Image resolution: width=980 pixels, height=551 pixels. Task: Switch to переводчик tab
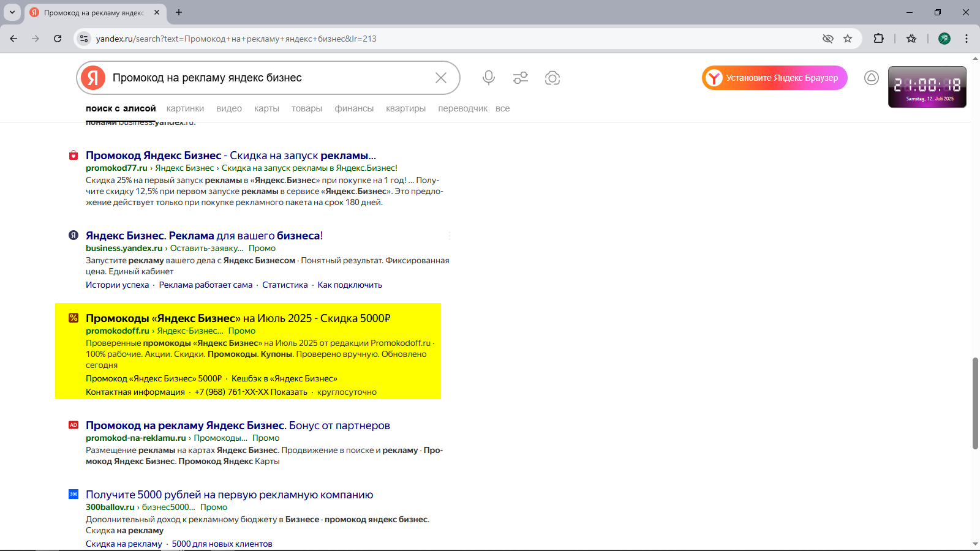coord(463,108)
